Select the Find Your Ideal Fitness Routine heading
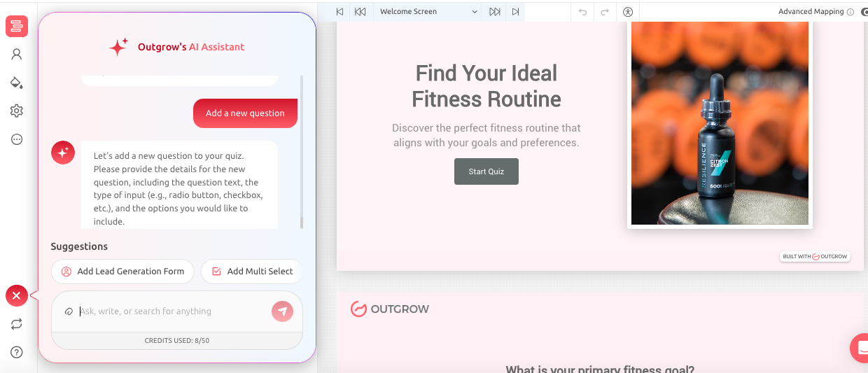The width and height of the screenshot is (868, 373). 486,86
